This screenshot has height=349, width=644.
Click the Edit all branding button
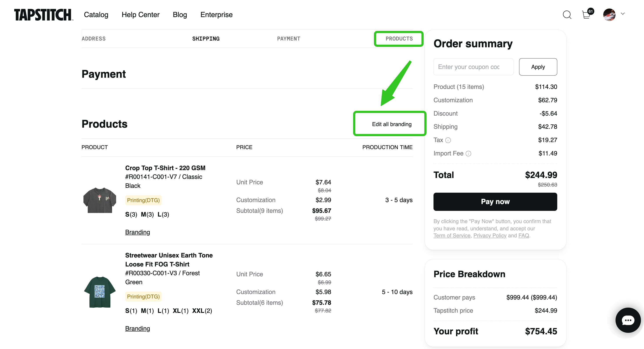[x=391, y=124]
